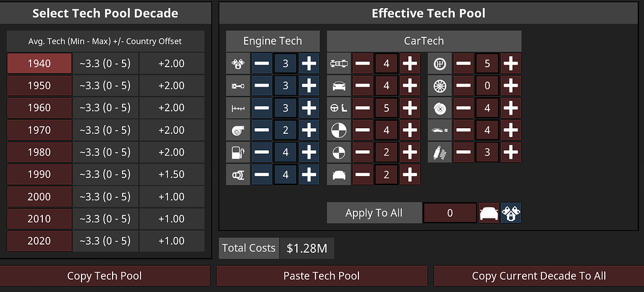644x292 pixels.
Task: Select the 2000 decade
Action: click(39, 197)
